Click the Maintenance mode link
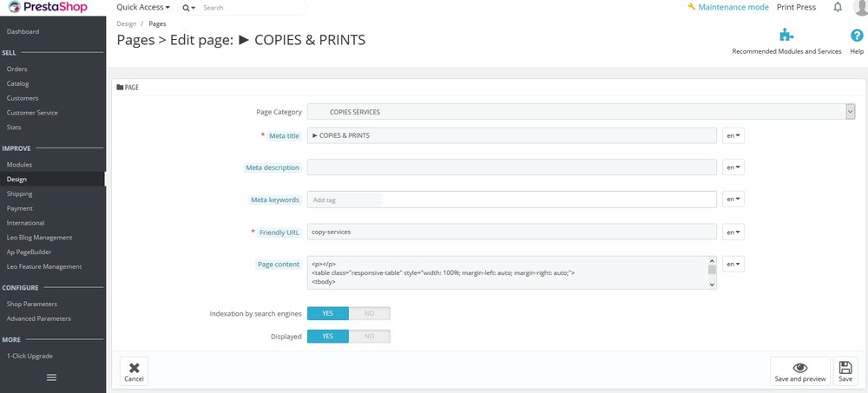This screenshot has height=393, width=868. point(728,7)
